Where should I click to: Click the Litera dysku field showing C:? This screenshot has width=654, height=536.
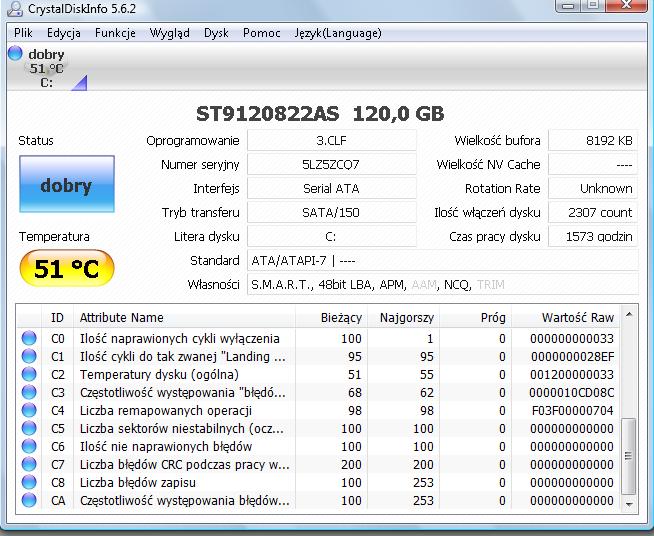332,237
